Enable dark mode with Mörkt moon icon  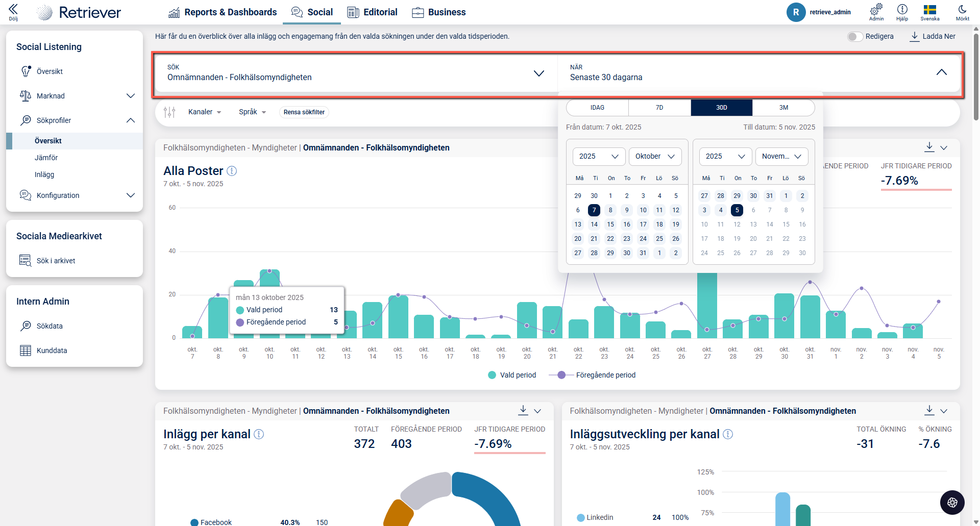pos(962,10)
